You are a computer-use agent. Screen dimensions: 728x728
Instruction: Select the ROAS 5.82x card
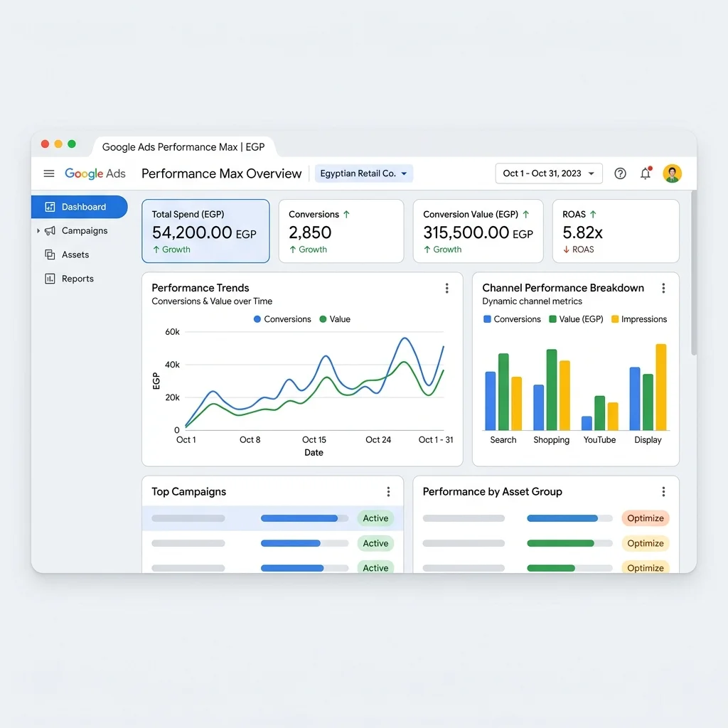pyautogui.click(x=616, y=231)
